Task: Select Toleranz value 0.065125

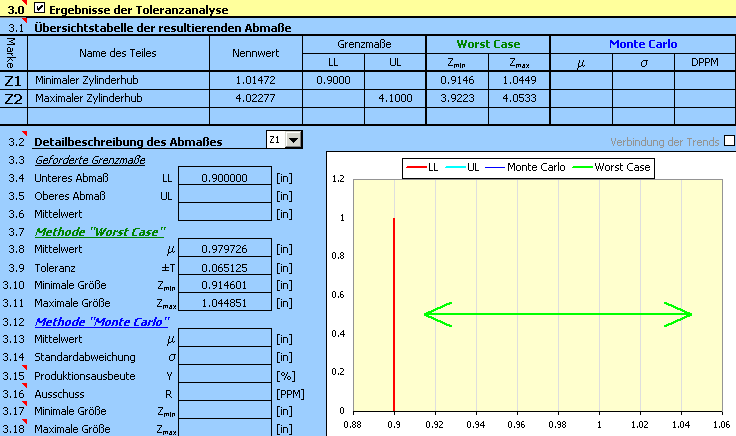Action: [225, 267]
